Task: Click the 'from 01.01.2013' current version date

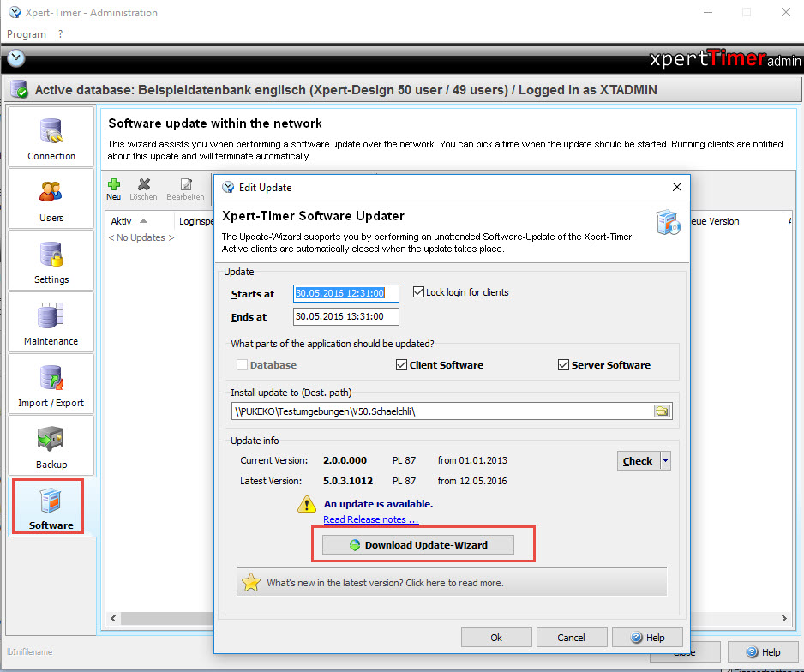Action: 472,461
